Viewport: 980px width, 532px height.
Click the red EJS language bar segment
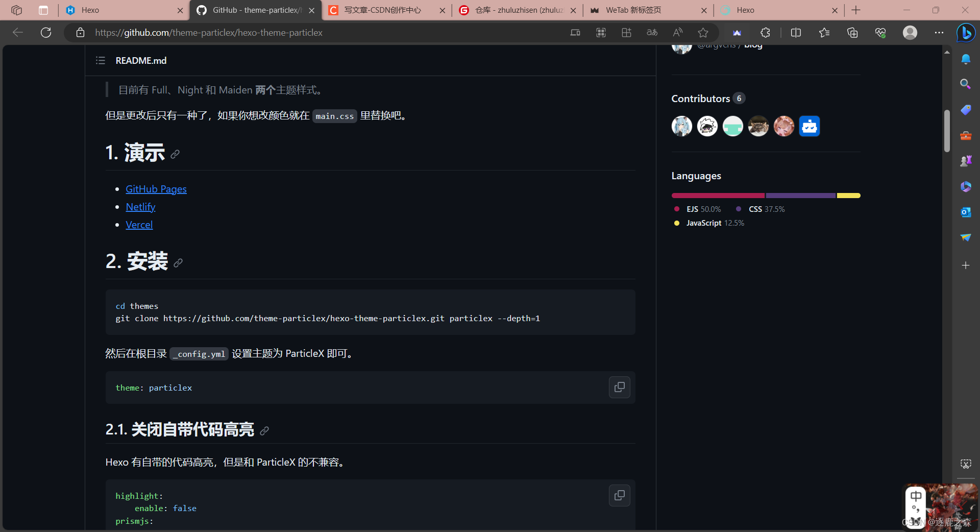coord(718,196)
